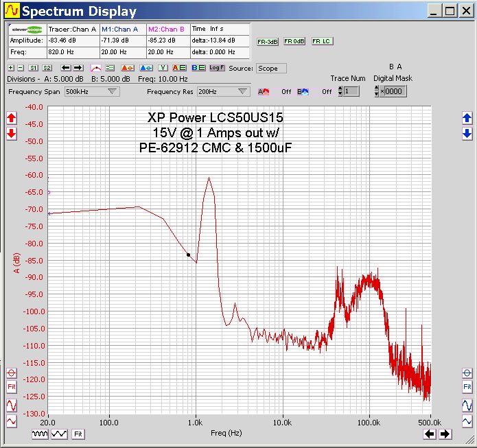The image size is (477, 448).
Task: Click the black tracer dot on the curve
Action: [188, 255]
